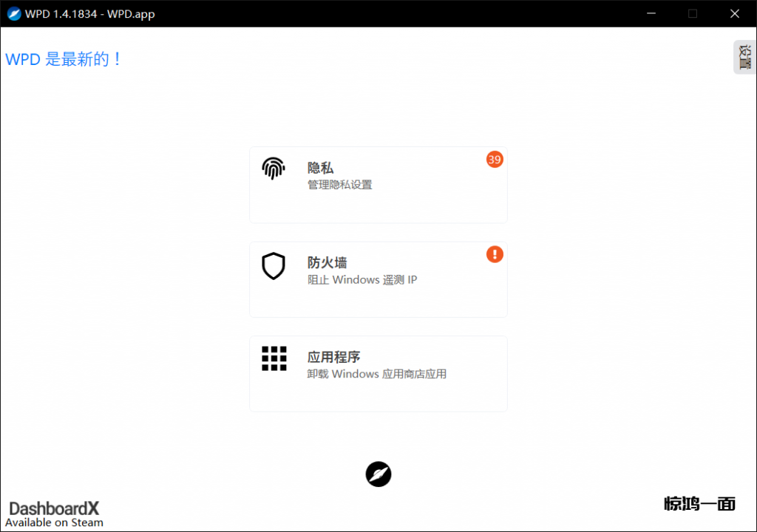Click the round feather logo at the bottom
757x532 pixels.
pos(378,474)
